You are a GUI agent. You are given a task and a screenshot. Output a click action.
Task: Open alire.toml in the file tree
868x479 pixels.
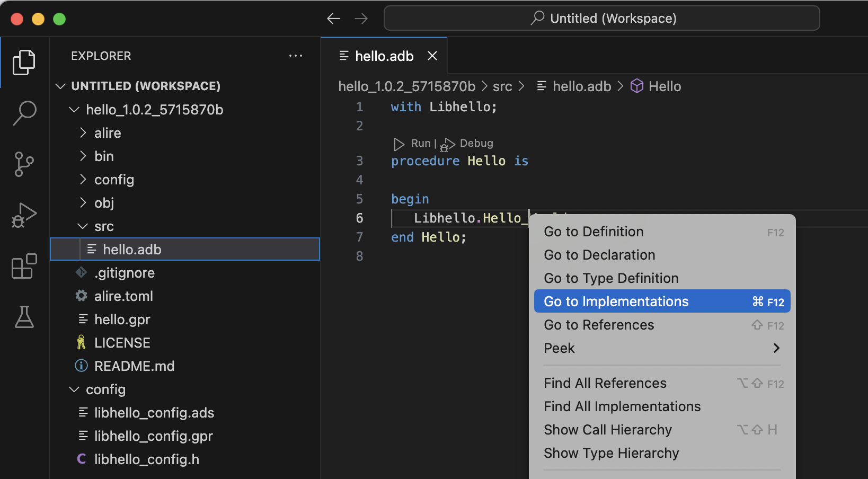coord(123,296)
